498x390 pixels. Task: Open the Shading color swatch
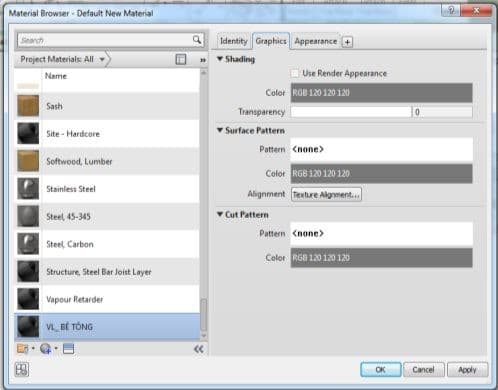click(x=381, y=93)
